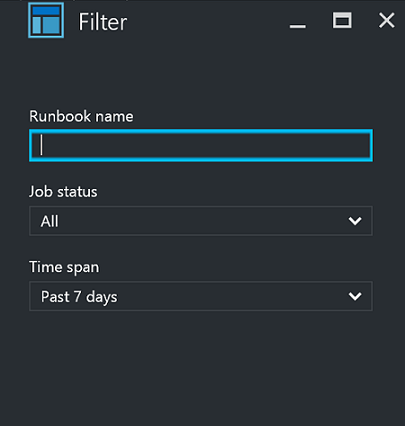Click the Filter blade icon

46,20
